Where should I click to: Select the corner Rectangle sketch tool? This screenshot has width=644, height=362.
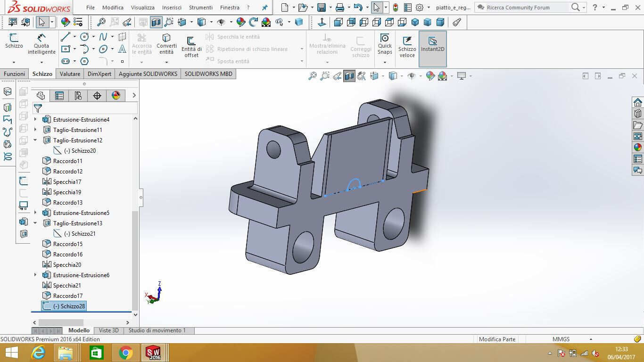pos(66,49)
